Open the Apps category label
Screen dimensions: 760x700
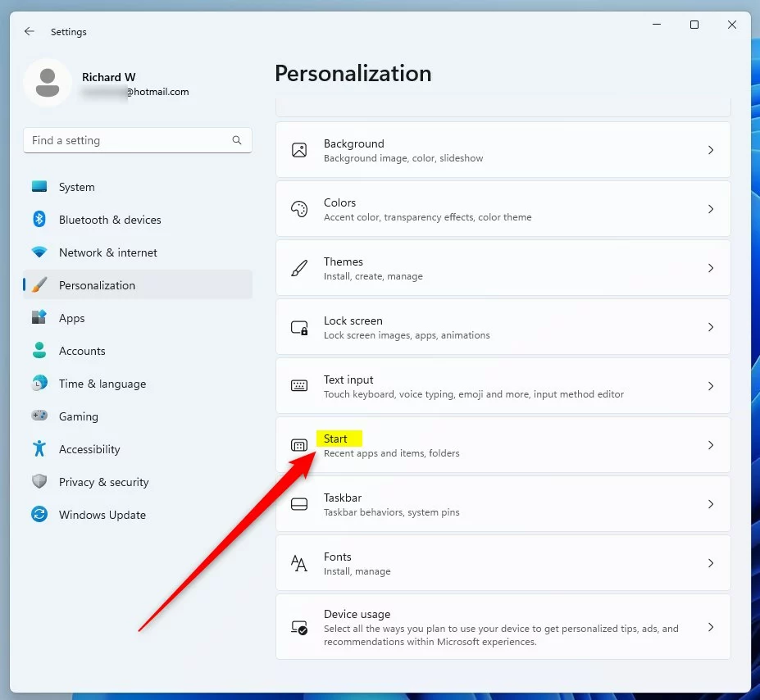tap(71, 318)
